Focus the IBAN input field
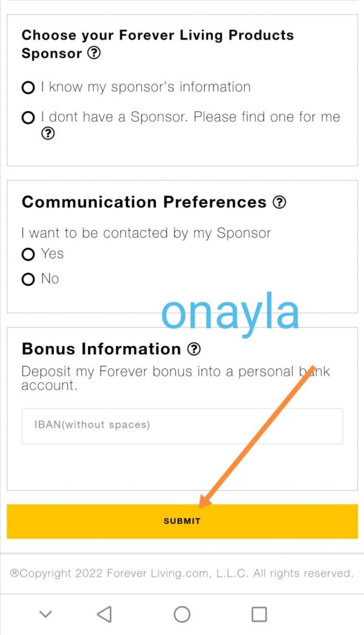364x635 pixels. [x=182, y=425]
